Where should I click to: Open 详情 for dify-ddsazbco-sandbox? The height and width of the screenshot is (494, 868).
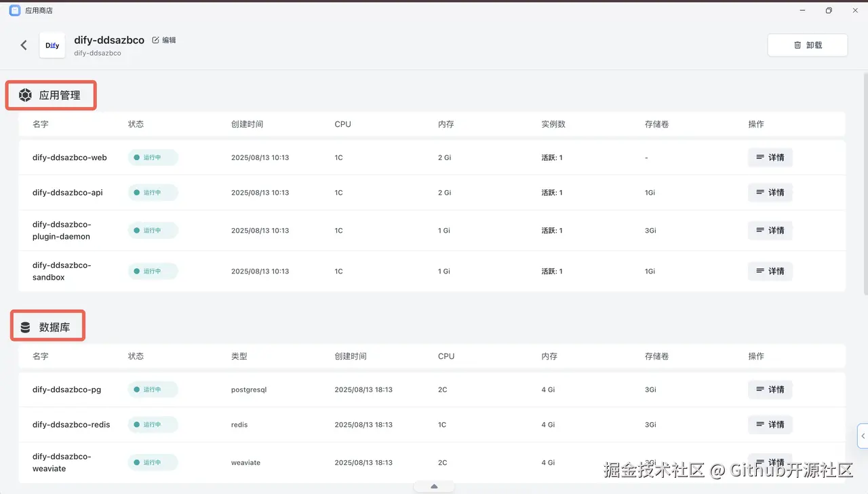770,271
